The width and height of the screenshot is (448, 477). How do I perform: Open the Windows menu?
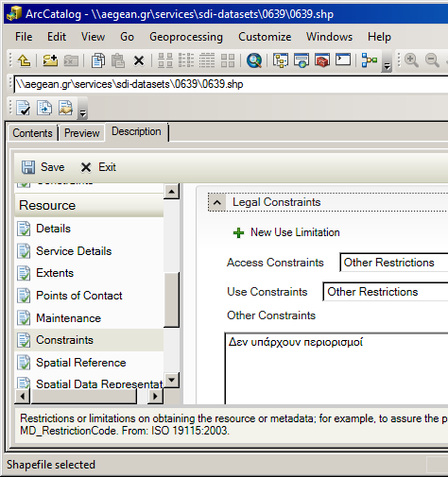(329, 37)
